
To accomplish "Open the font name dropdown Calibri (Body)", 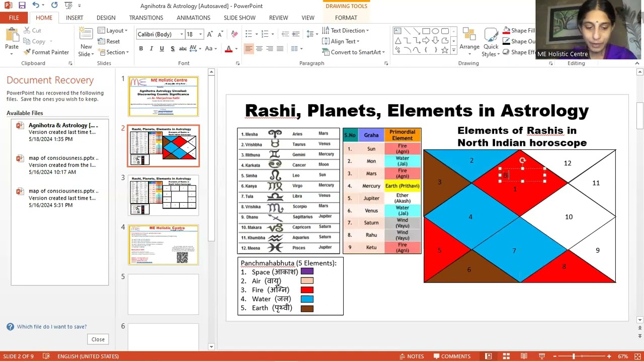I will point(181,34).
